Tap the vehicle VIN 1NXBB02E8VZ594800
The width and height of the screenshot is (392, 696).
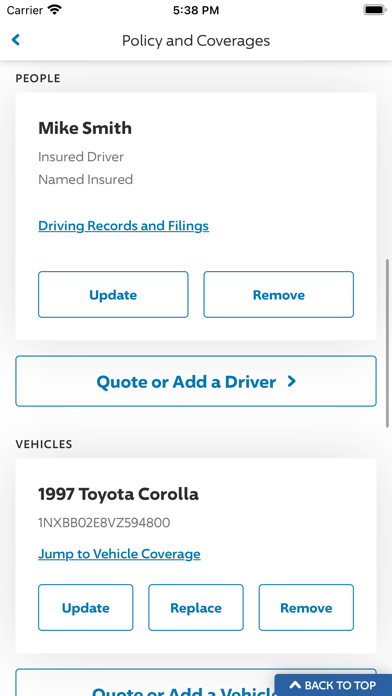pyautogui.click(x=104, y=523)
